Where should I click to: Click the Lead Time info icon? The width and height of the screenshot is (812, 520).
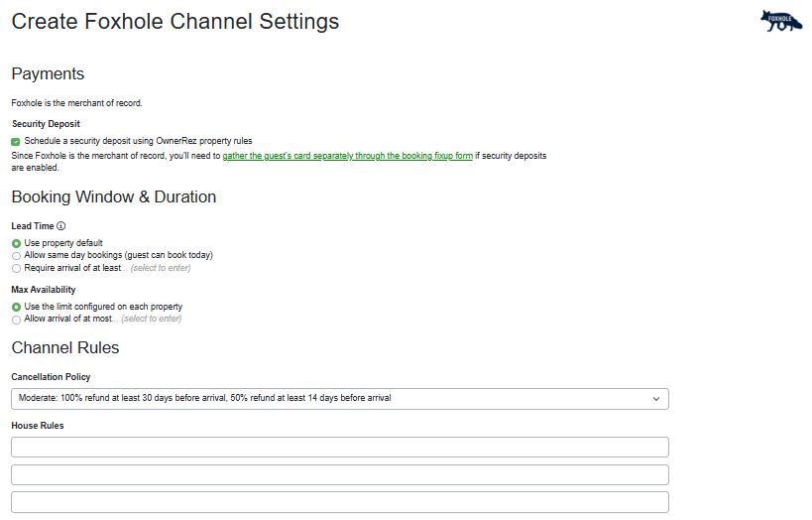click(61, 226)
